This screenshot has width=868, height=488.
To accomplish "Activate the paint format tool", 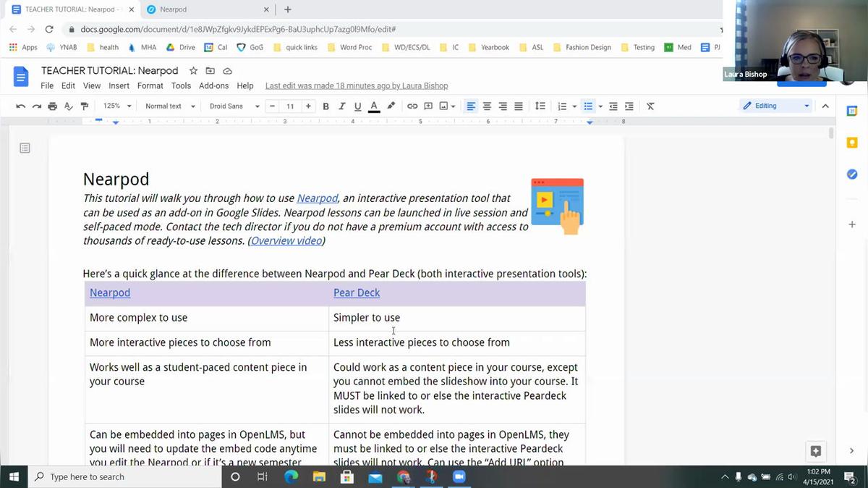I will click(84, 106).
